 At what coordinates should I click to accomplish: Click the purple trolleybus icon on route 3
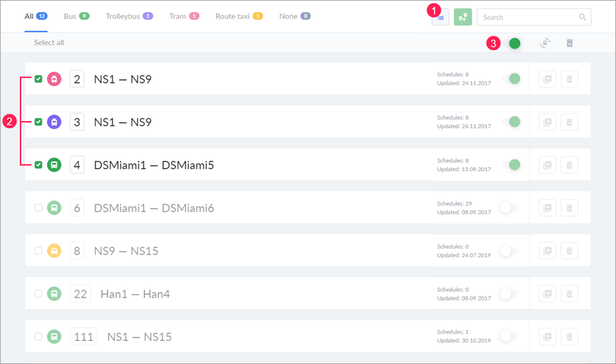[x=54, y=122]
